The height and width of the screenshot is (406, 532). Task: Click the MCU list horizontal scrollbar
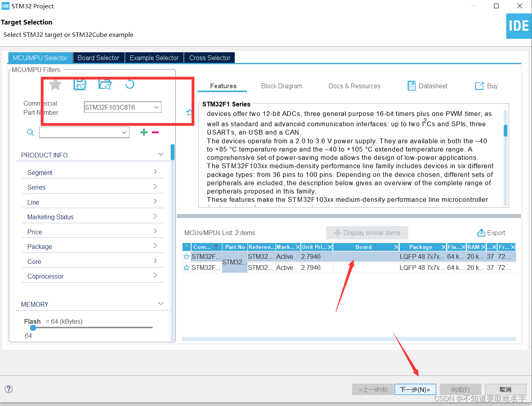click(x=349, y=339)
